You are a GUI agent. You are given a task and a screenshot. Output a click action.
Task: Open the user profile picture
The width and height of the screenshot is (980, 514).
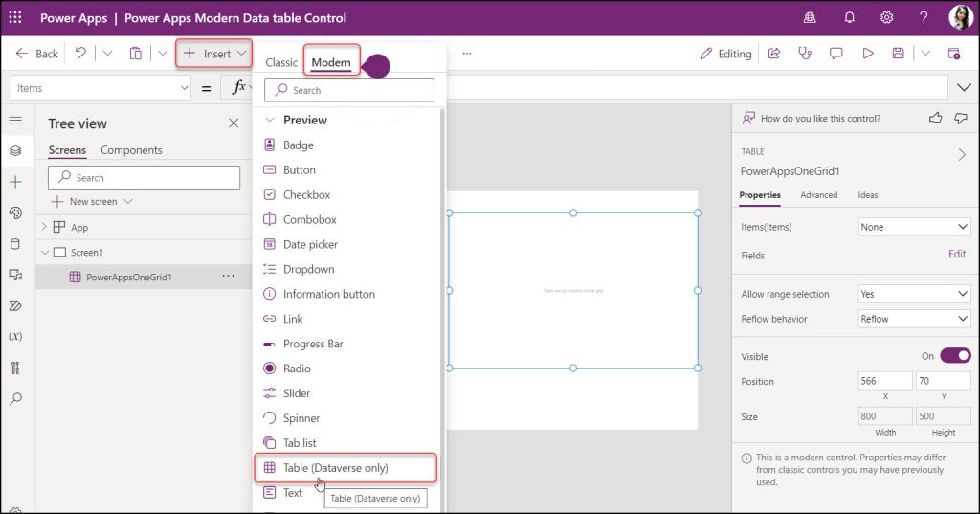click(x=961, y=17)
